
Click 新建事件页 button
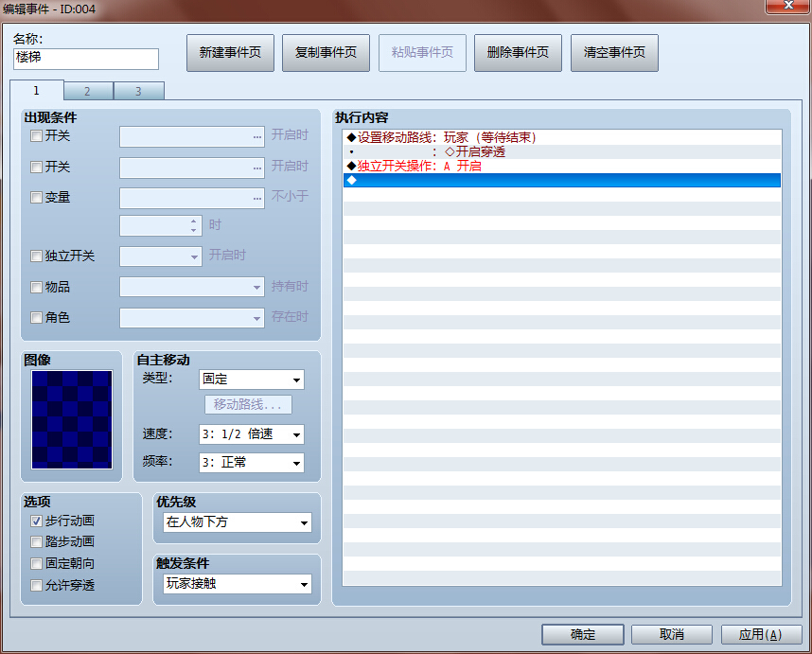coord(230,53)
